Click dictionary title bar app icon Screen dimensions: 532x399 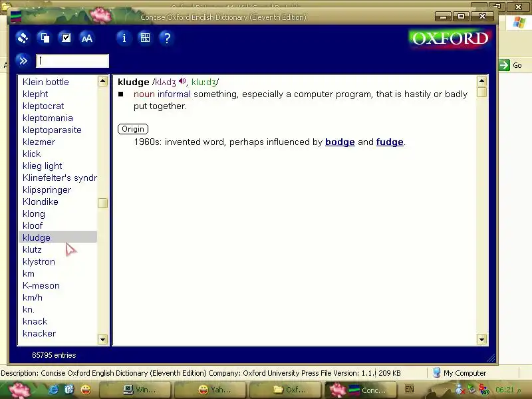click(x=15, y=17)
